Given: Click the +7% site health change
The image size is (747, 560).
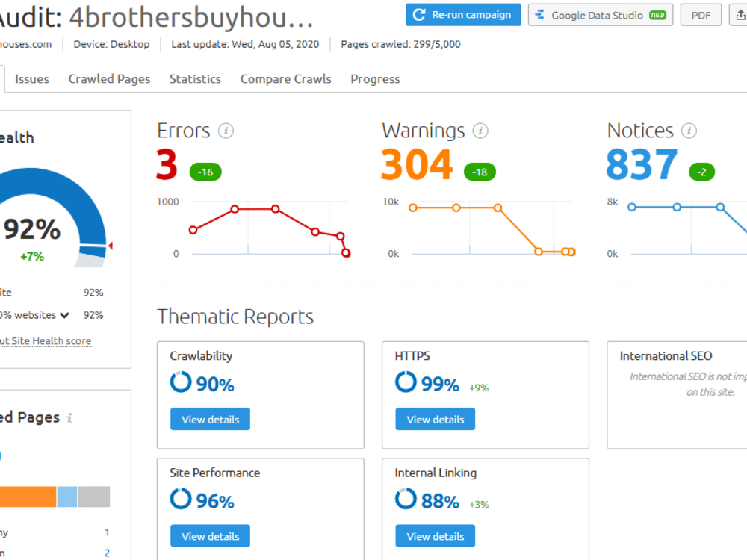Looking at the screenshot, I should [x=32, y=257].
